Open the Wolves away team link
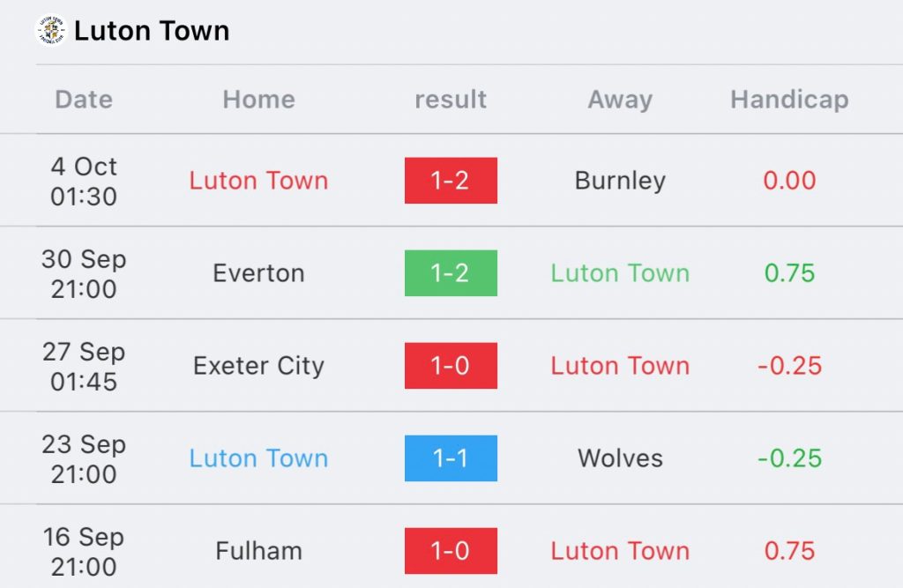Screen dimensions: 903x588 (620, 458)
